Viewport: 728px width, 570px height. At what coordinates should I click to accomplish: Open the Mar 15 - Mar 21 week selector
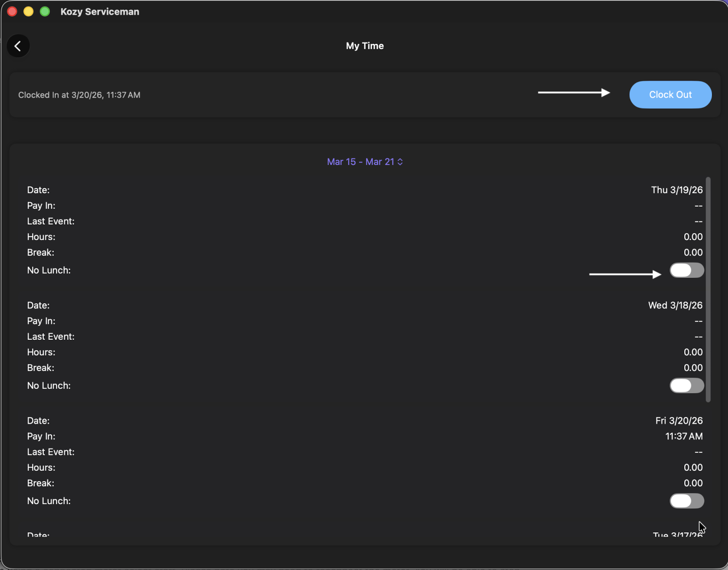pyautogui.click(x=364, y=162)
